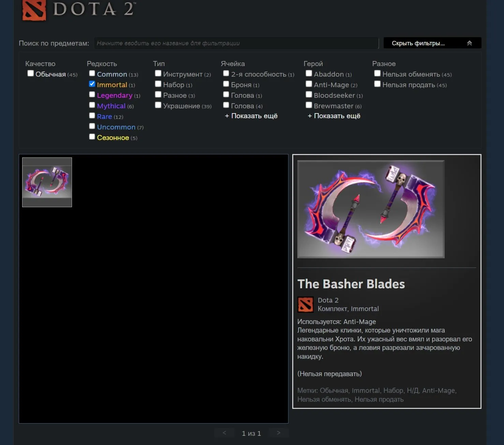The image size is (504, 445).
Task: Toggle the Legendary rarity checkbox
Action: tap(92, 94)
